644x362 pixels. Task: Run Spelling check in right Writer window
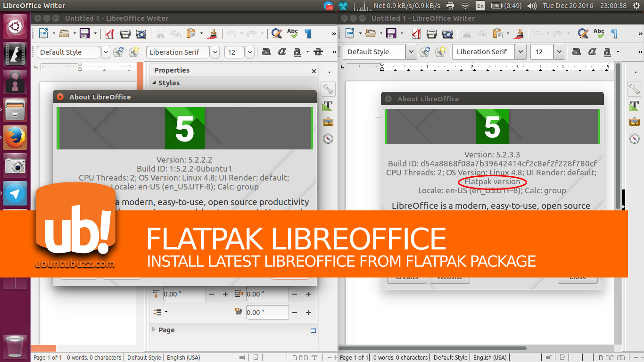(599, 33)
